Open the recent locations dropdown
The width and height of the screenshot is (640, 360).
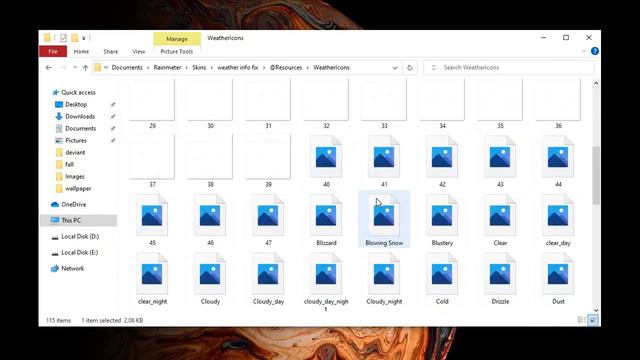[x=75, y=68]
